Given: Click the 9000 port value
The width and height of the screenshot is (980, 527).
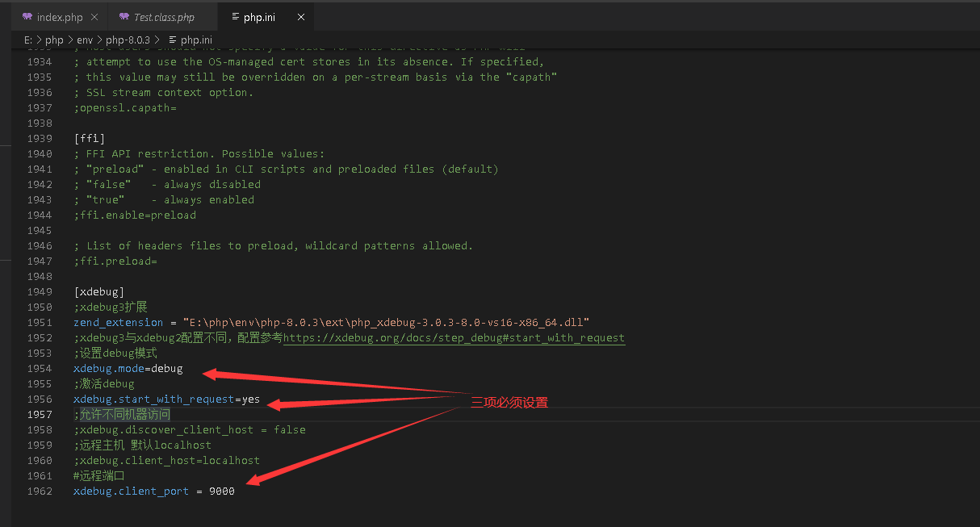Looking at the screenshot, I should (221, 491).
